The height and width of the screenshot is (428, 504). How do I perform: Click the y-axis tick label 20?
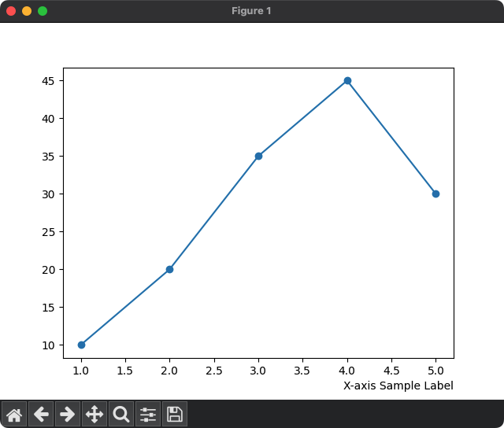point(48,270)
